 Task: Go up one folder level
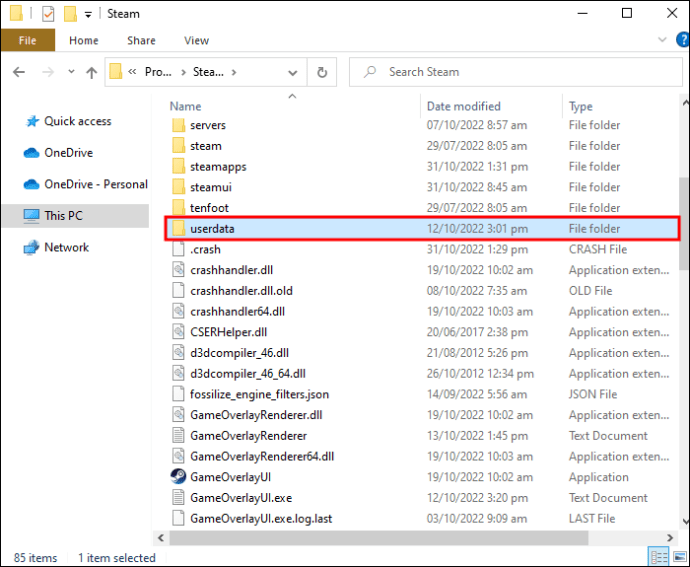pos(92,72)
